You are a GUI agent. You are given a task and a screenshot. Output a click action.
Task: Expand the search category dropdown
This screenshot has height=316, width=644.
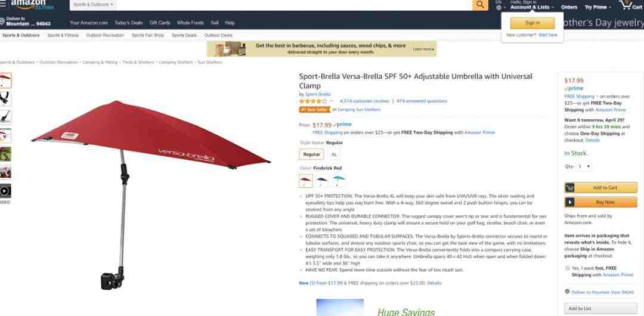pos(93,5)
